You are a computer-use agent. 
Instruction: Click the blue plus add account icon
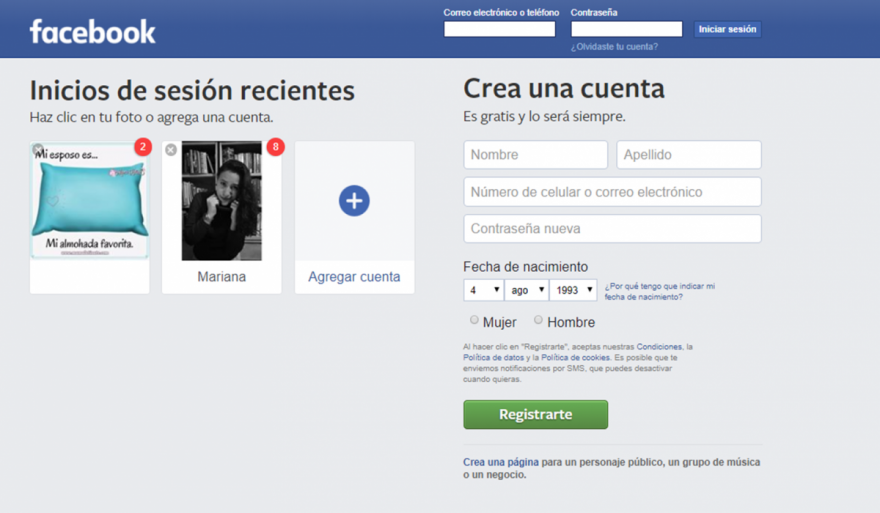[354, 200]
